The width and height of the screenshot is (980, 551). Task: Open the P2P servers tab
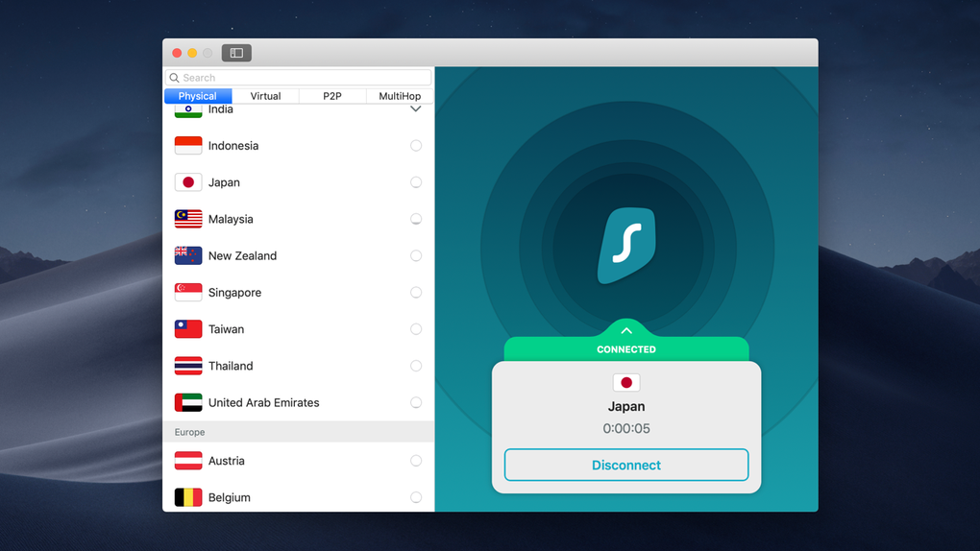tap(332, 96)
